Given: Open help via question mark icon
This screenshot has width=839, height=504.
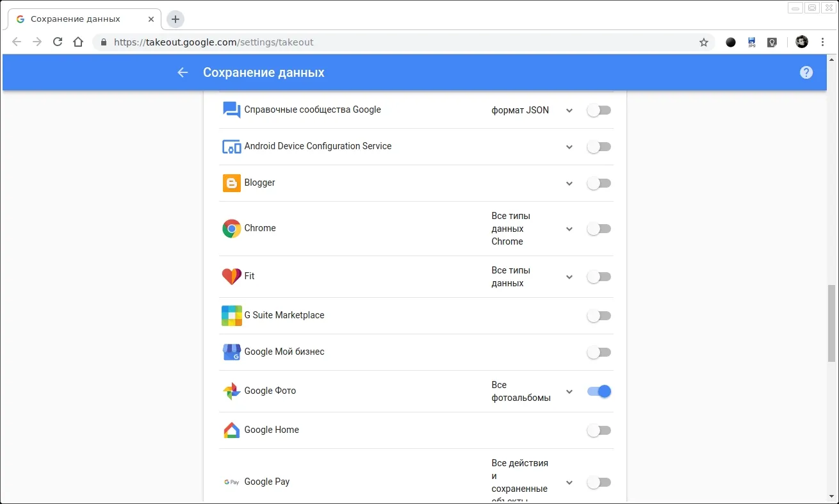Looking at the screenshot, I should (x=806, y=72).
